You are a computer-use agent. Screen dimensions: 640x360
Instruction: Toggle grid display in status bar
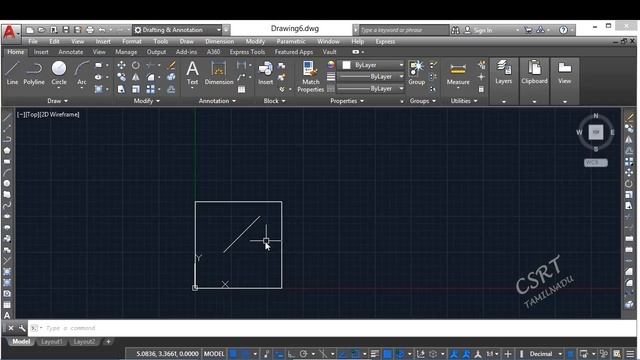233,354
